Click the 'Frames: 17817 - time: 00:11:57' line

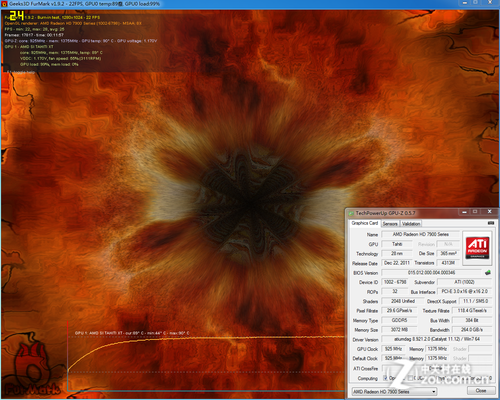[x=34, y=35]
